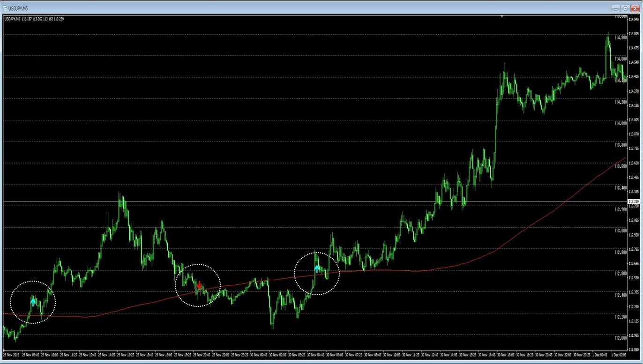Click the 111.860 price scale label

pyautogui.click(x=634, y=349)
